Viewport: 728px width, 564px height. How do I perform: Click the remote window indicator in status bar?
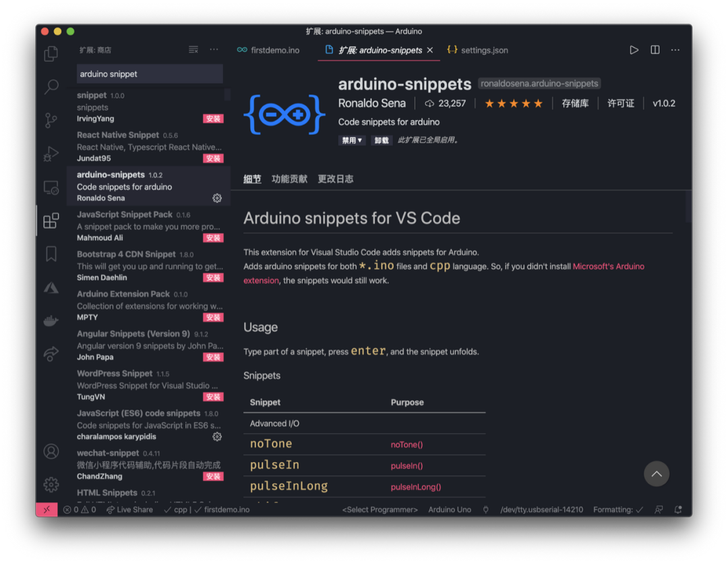pyautogui.click(x=47, y=509)
